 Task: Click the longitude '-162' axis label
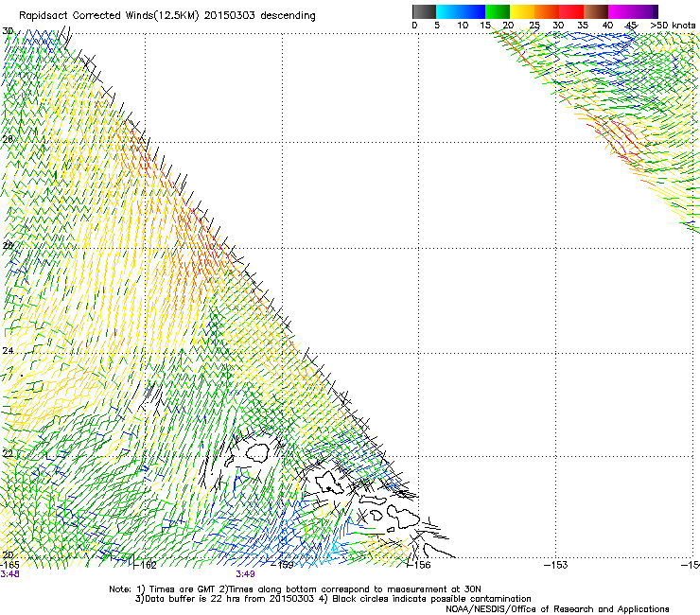(146, 565)
